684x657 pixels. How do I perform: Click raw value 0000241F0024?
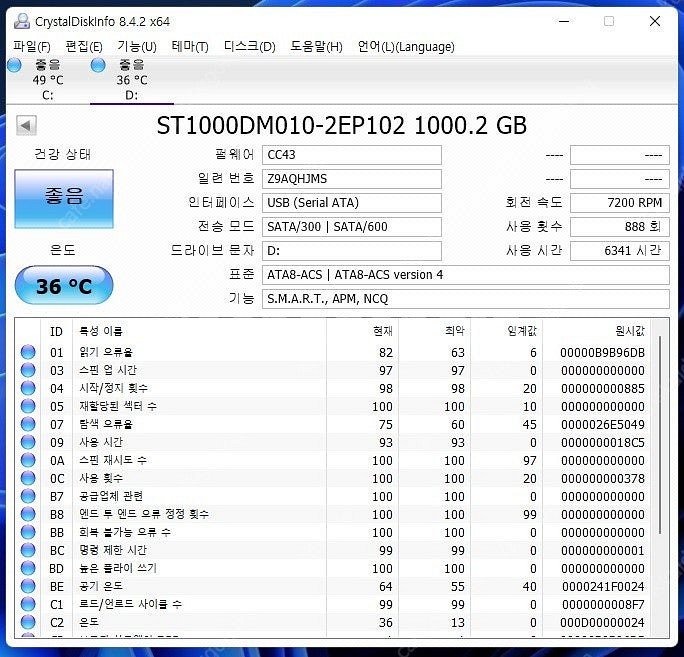(x=603, y=587)
